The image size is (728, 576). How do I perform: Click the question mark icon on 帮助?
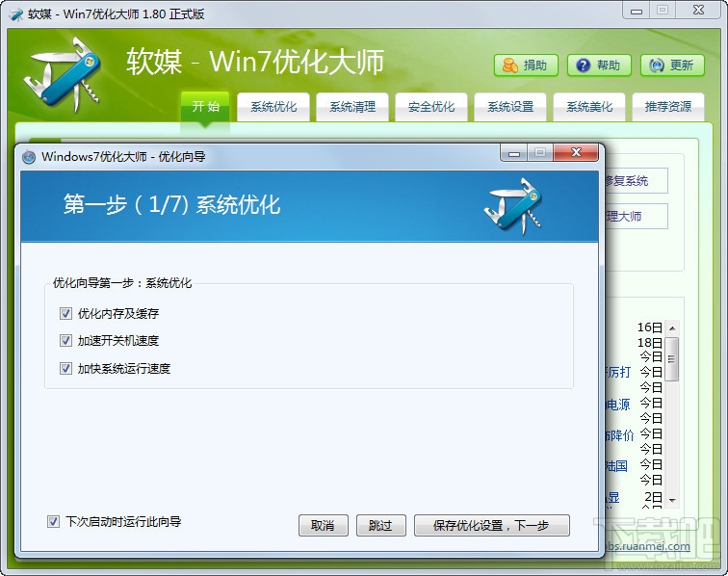pyautogui.click(x=584, y=65)
